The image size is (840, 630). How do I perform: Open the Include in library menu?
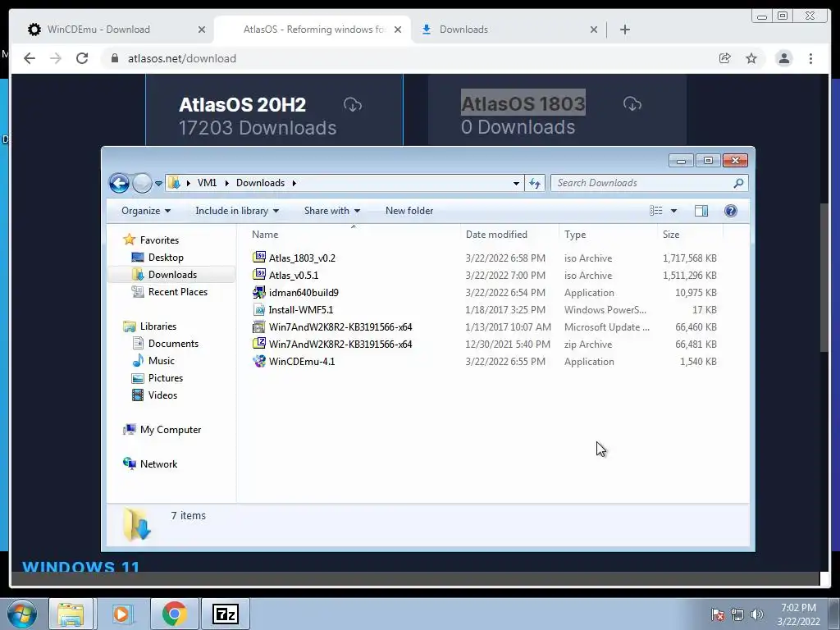pyautogui.click(x=237, y=211)
